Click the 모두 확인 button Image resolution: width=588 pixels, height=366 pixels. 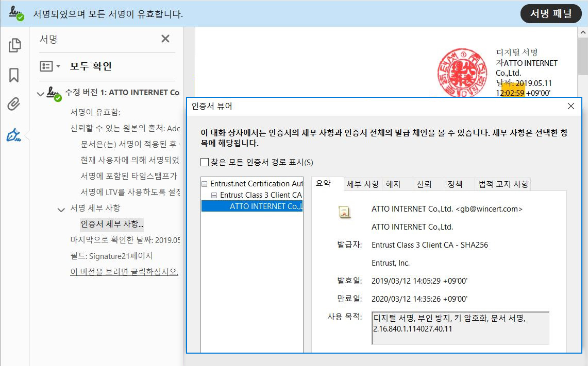(x=91, y=66)
